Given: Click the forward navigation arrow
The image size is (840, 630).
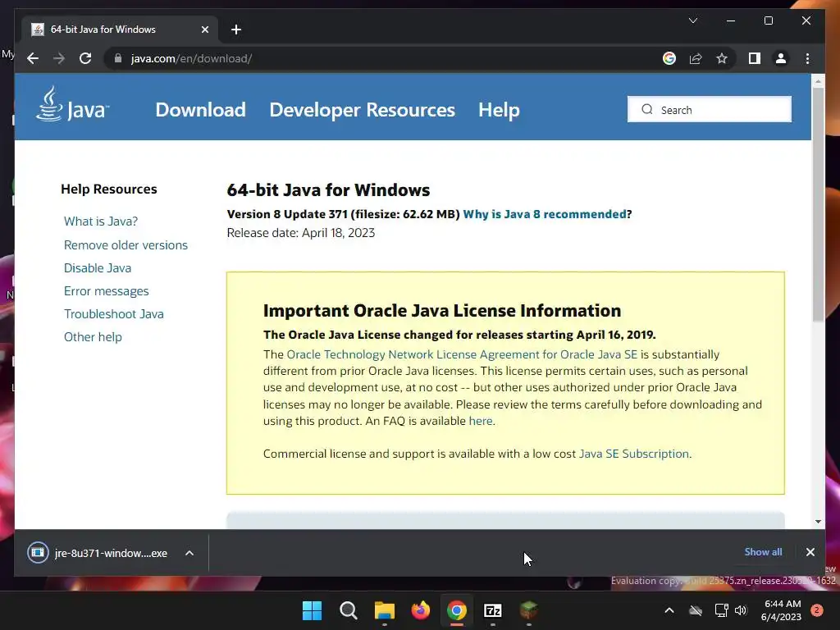Looking at the screenshot, I should coord(59,58).
